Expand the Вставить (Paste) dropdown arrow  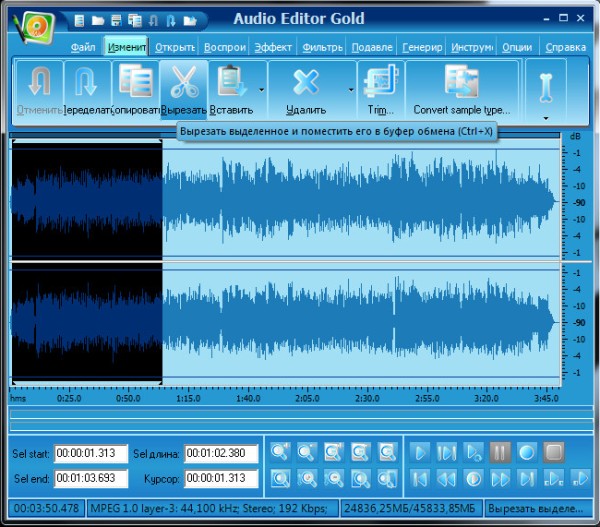click(x=260, y=90)
